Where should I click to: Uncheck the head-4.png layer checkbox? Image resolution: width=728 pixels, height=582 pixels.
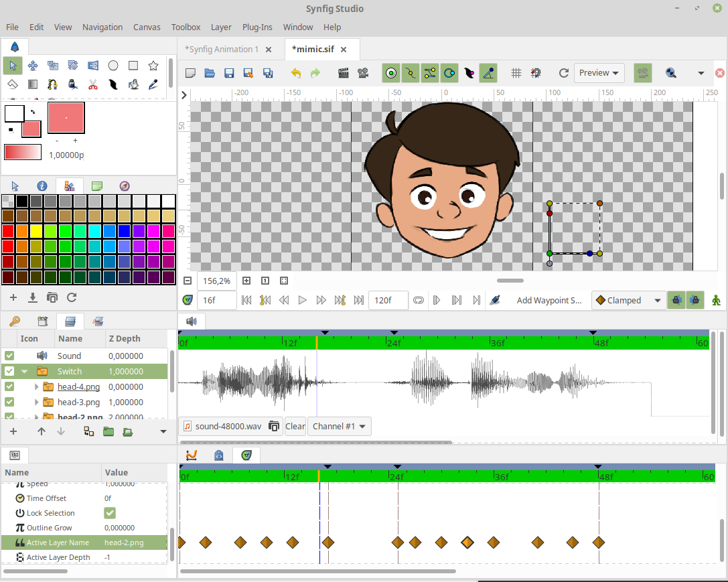9,386
